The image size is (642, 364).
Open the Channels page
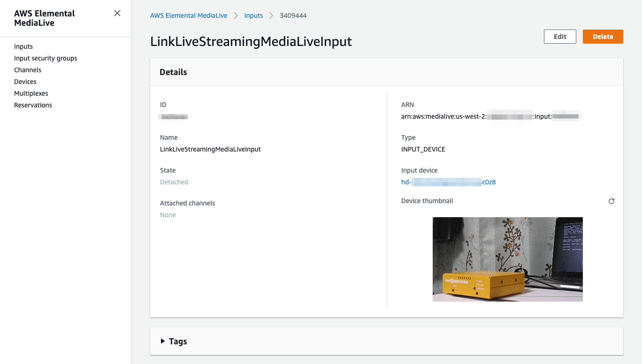click(x=28, y=69)
